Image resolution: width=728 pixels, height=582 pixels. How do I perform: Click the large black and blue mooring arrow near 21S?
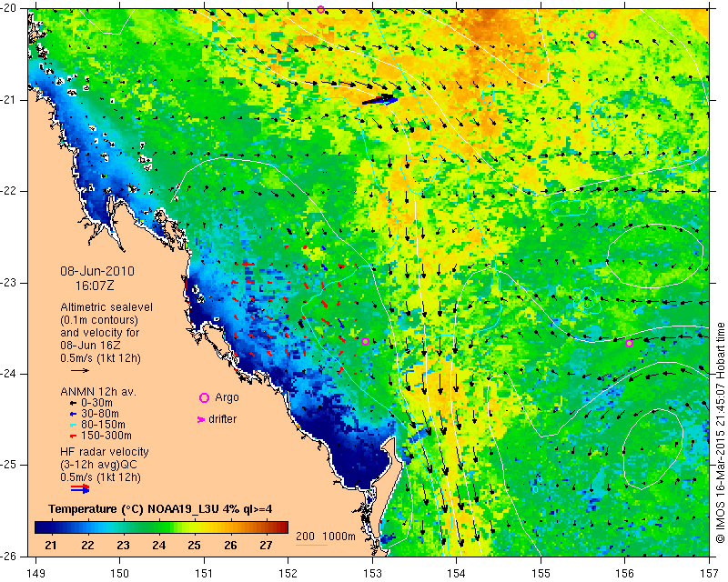(380, 99)
